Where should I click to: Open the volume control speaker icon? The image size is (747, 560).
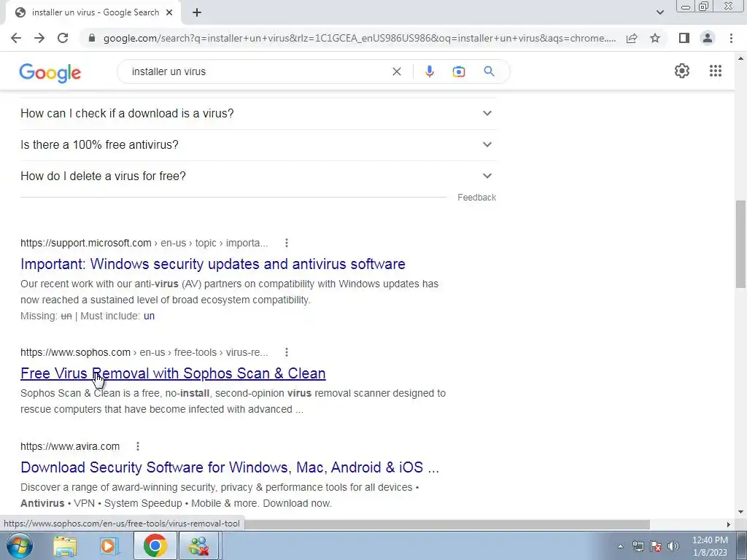(673, 546)
